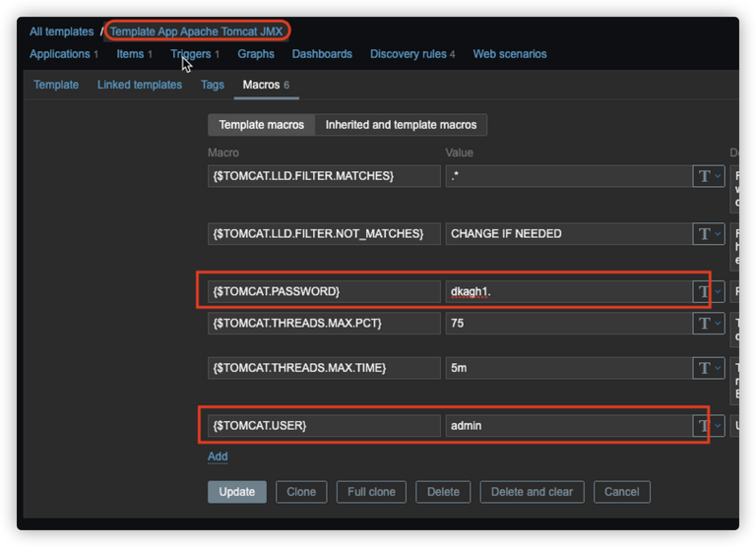
Task: Focus the {$TOMCAT.THREADS.MAX.PCT} macro name field
Action: click(324, 324)
